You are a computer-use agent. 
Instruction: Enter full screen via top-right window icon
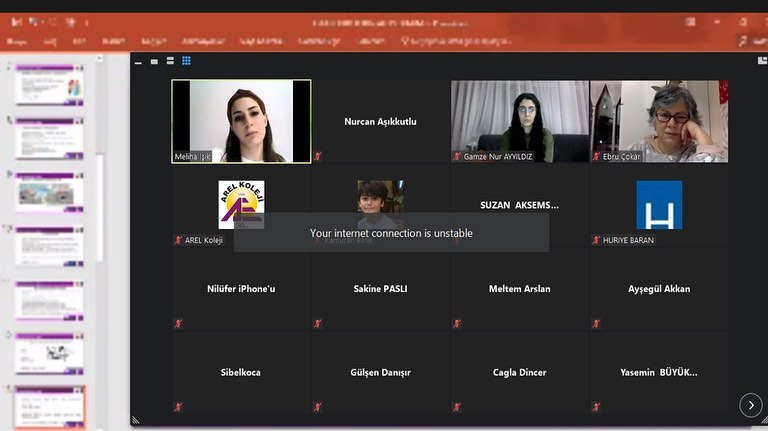tap(761, 61)
